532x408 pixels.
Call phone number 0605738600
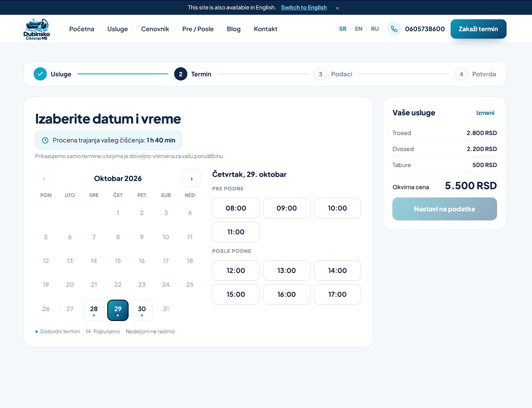point(425,29)
